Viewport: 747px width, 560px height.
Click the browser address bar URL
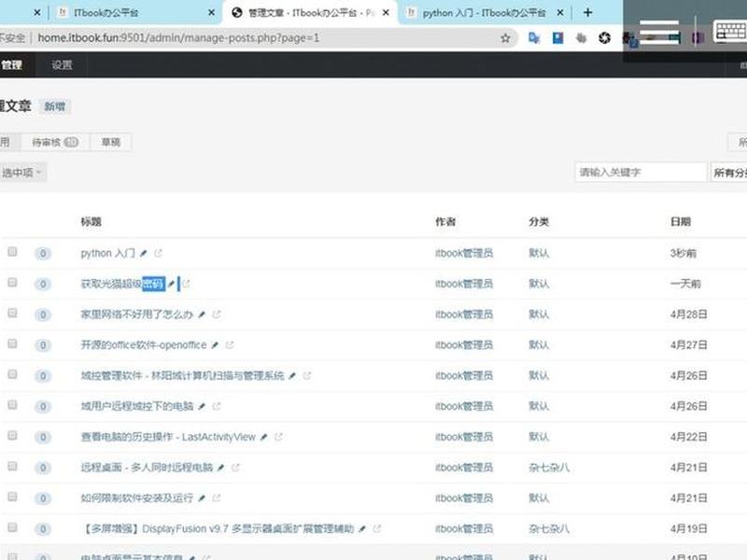178,38
